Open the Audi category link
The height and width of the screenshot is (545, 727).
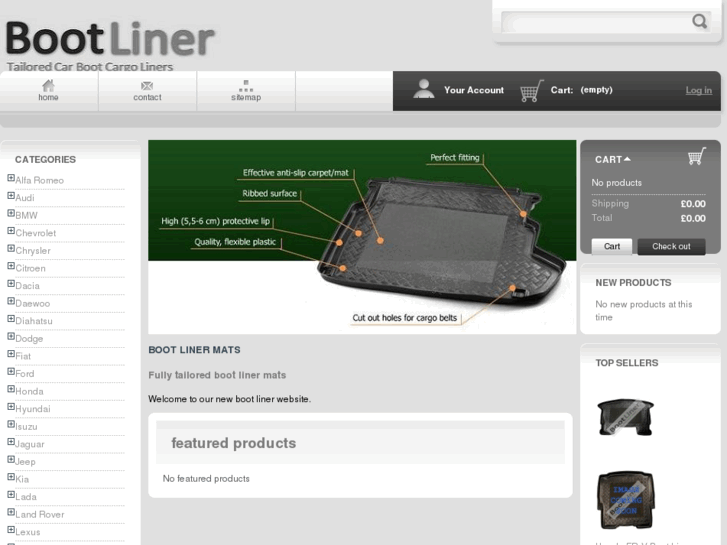coord(25,198)
